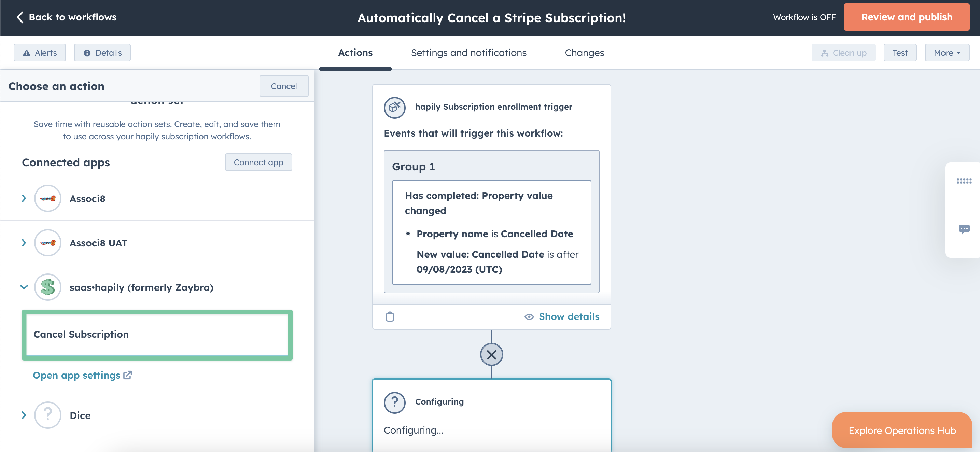
Task: Click the saas•hapily dollar sign app icon
Action: [48, 287]
